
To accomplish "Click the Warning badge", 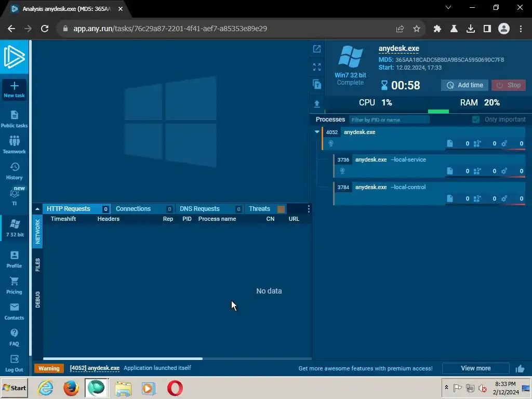I will [49, 368].
